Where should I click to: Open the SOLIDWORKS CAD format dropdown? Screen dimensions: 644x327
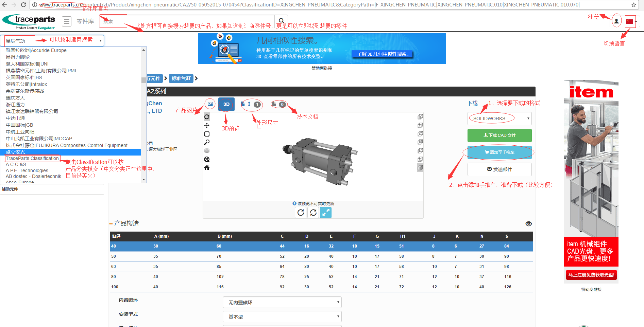(x=499, y=119)
